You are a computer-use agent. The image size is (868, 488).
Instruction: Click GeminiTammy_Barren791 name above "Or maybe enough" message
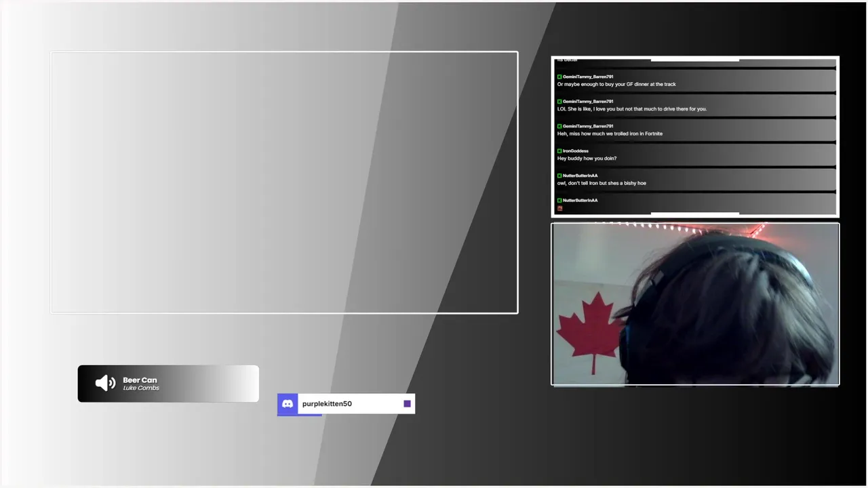588,77
